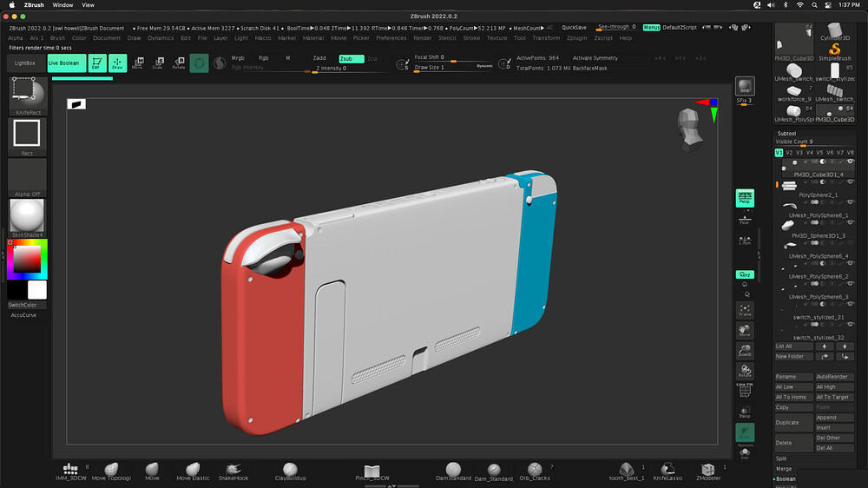Open the Preferences menu
This screenshot has height=488, width=868.
tap(391, 38)
